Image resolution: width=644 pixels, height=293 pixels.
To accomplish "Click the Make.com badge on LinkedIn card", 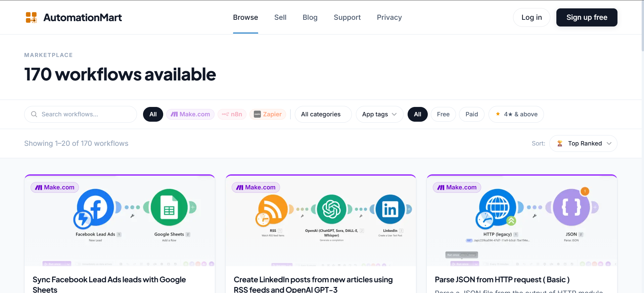I will pyautogui.click(x=256, y=187).
